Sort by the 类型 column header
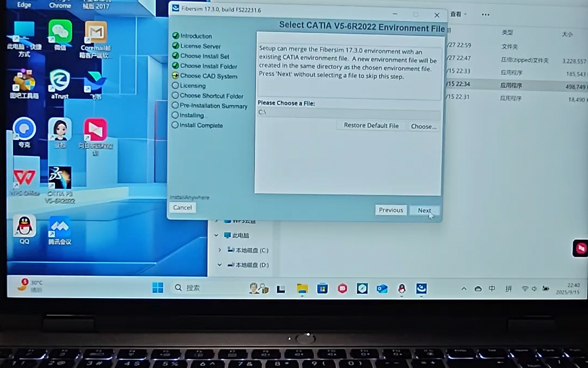Image resolution: width=588 pixels, height=368 pixels. (x=507, y=33)
